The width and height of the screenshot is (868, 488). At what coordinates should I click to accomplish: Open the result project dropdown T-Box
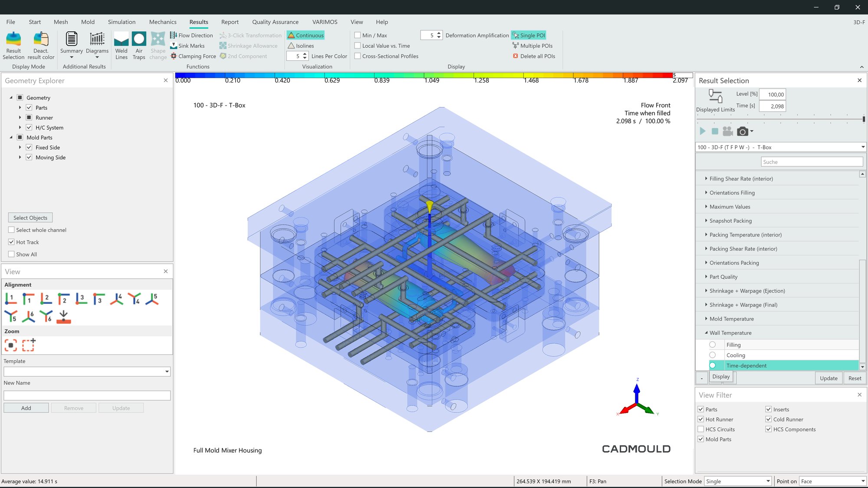tap(863, 147)
